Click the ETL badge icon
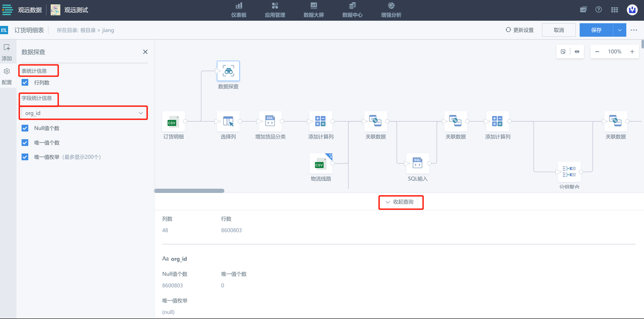This screenshot has height=319, width=644. click(4, 30)
